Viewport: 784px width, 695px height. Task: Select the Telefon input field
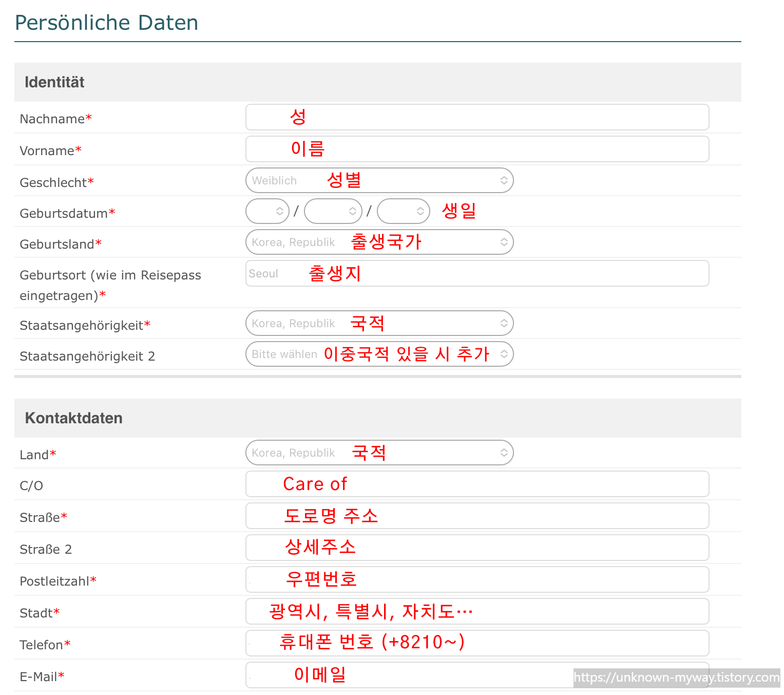click(x=477, y=643)
